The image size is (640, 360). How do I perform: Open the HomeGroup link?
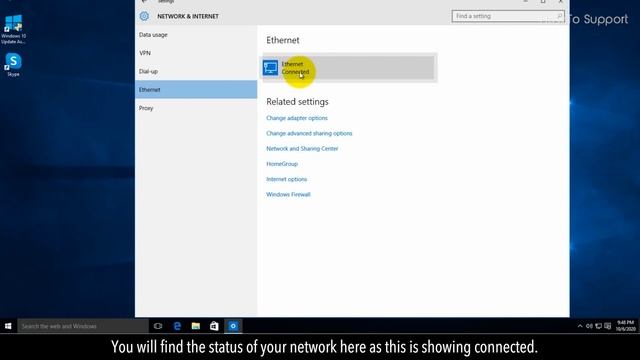(x=282, y=164)
